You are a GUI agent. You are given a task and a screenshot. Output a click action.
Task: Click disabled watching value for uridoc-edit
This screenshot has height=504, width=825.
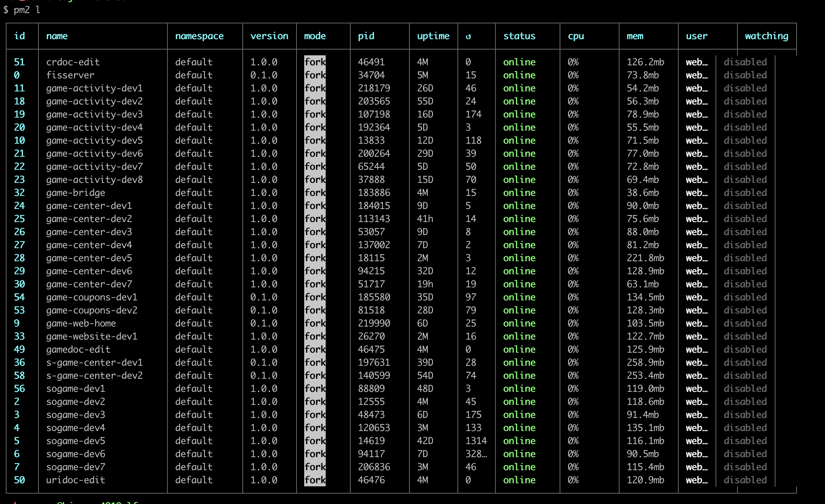(x=745, y=480)
